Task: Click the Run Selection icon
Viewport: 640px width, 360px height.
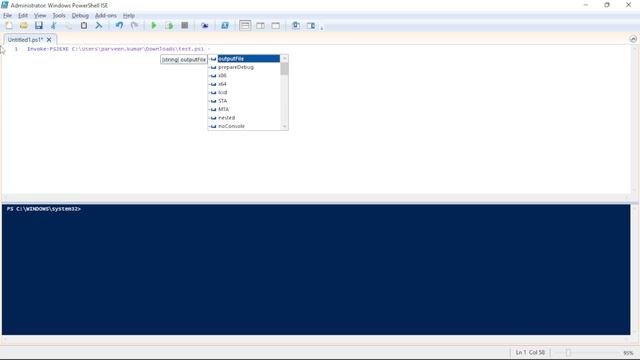Action: [x=169, y=26]
